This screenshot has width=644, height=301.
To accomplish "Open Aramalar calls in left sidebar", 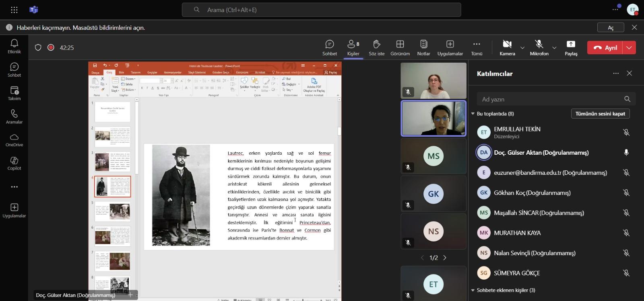I will point(14,117).
